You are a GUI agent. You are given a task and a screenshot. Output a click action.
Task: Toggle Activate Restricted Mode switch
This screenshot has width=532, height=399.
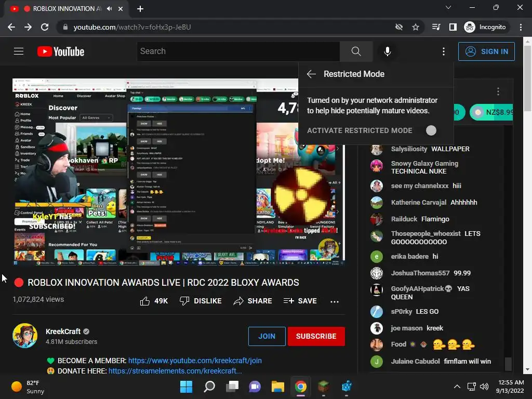431,130
